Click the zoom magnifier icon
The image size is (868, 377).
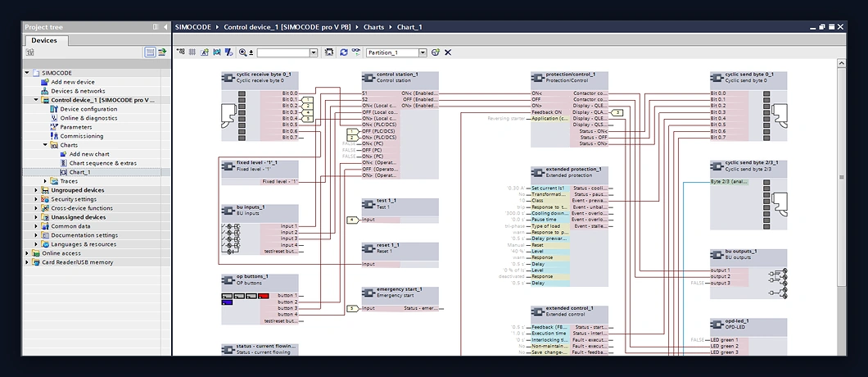[242, 52]
